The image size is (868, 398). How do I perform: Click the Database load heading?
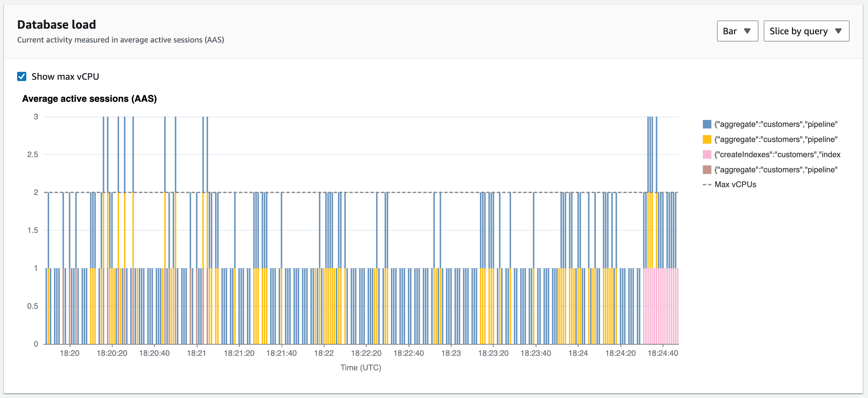(57, 25)
